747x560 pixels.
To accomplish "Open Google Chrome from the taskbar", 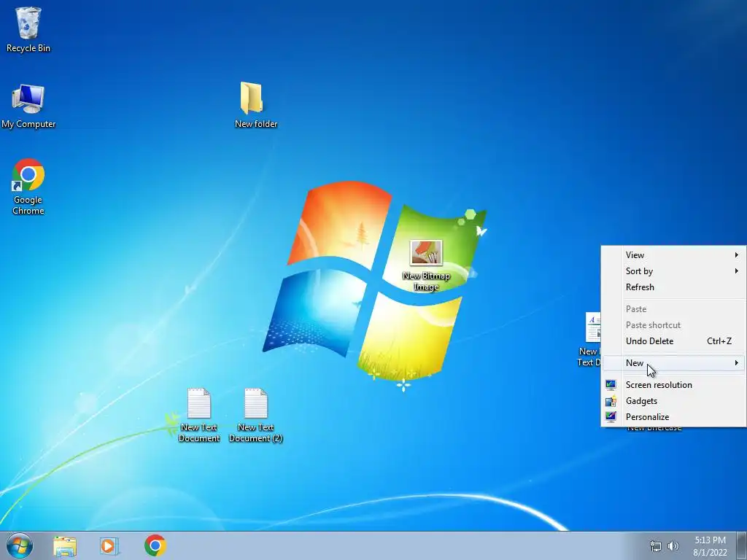I will coord(155,545).
